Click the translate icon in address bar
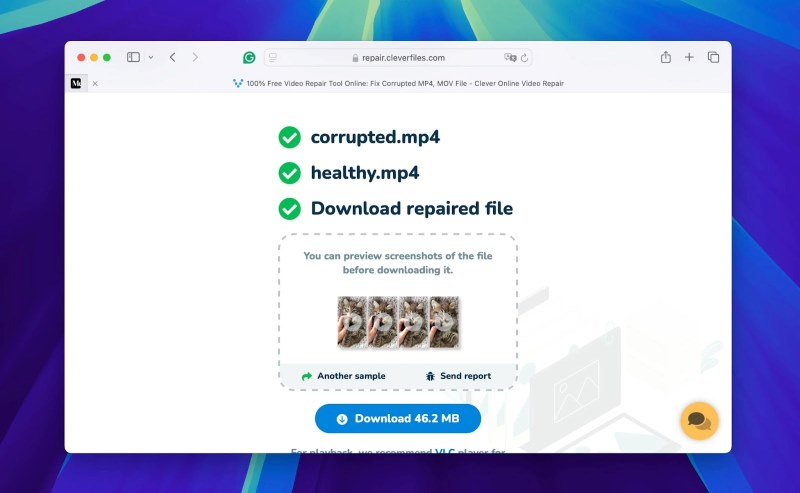The width and height of the screenshot is (800, 493). click(510, 58)
